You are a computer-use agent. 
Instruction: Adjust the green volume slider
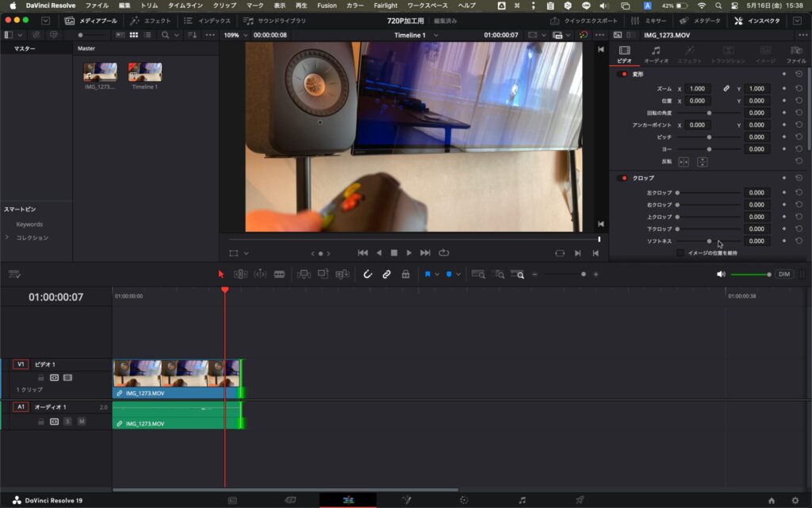point(751,274)
